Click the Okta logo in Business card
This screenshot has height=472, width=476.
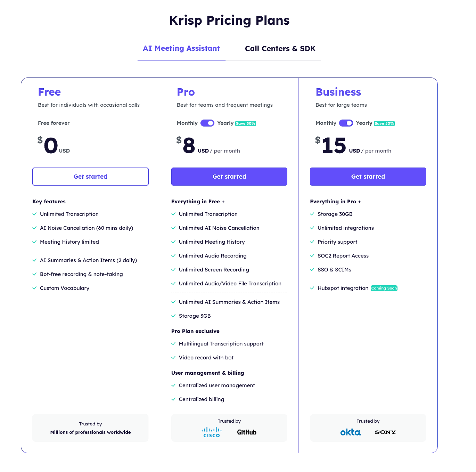[x=350, y=432]
